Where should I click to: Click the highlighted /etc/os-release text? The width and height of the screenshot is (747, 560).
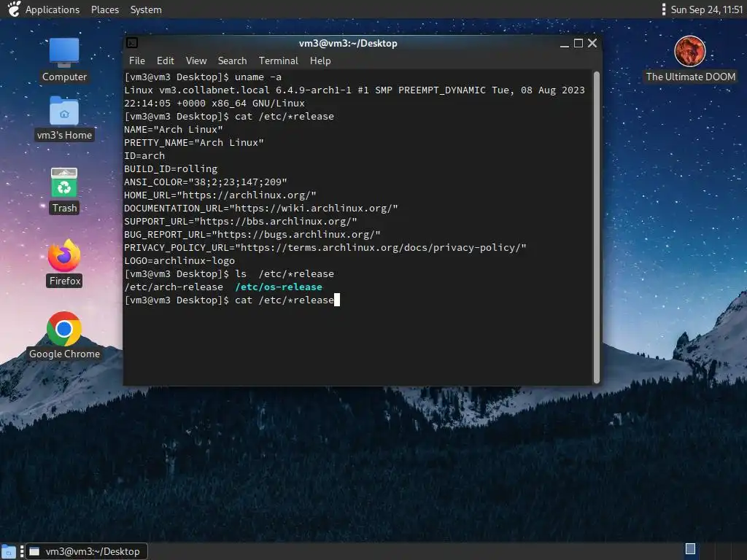(x=279, y=287)
